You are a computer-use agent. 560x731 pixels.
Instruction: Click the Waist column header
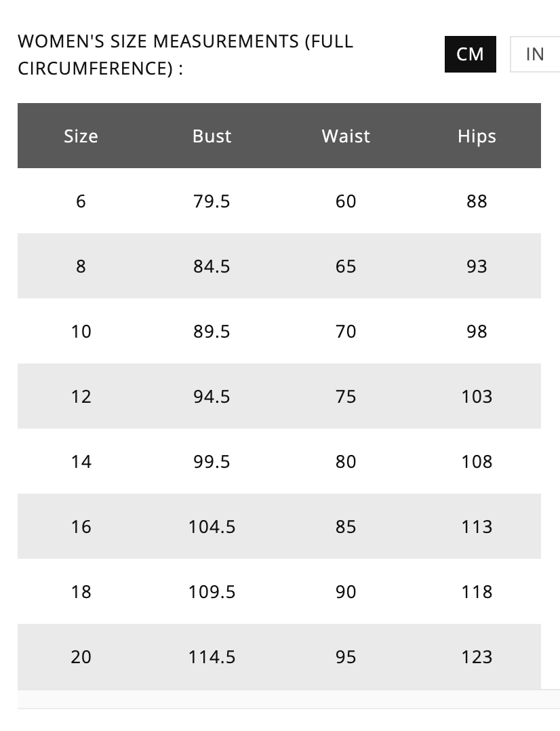[346, 136]
